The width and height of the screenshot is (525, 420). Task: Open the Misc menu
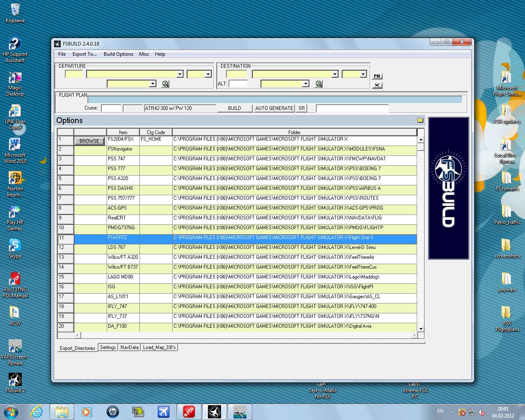pos(144,54)
